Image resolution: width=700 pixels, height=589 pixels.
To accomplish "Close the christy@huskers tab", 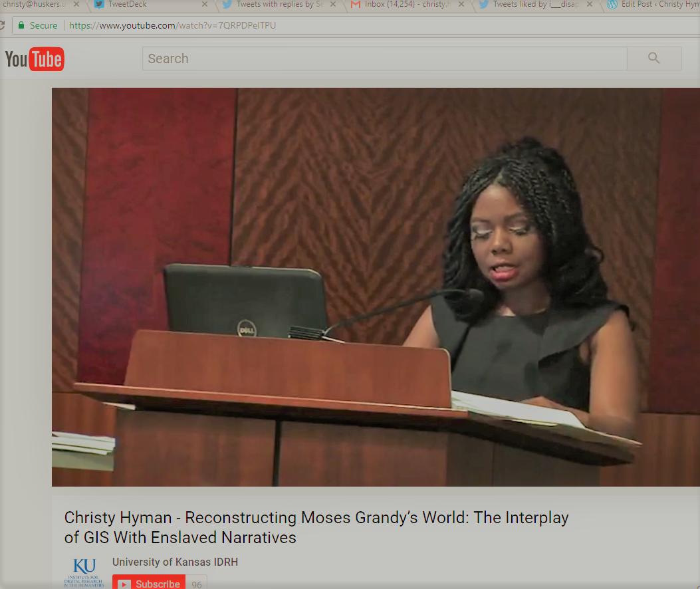I will (76, 4).
